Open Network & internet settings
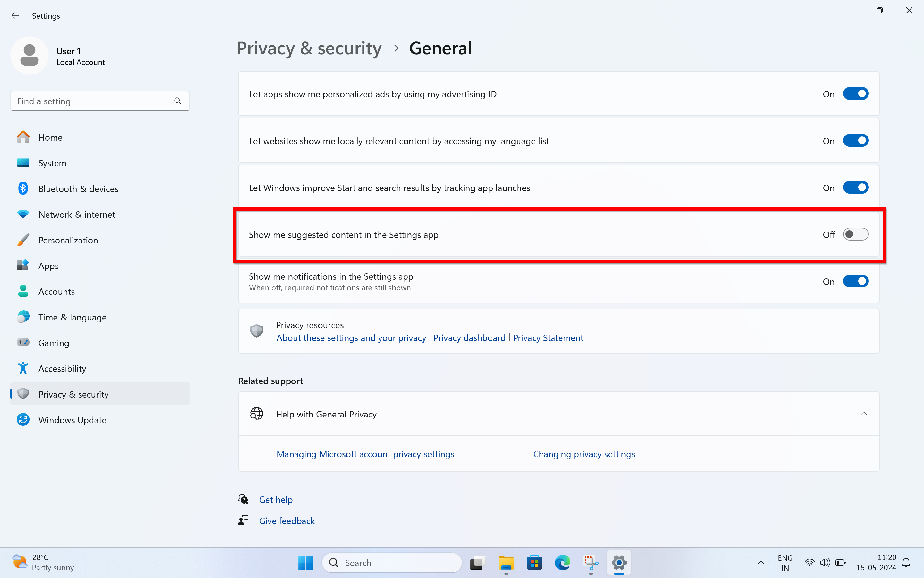The height and width of the screenshot is (578, 924). pos(100,214)
